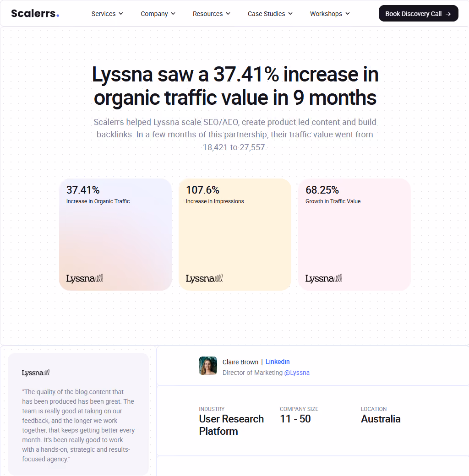
Task: Open the Workshops menu
Action: click(x=330, y=14)
